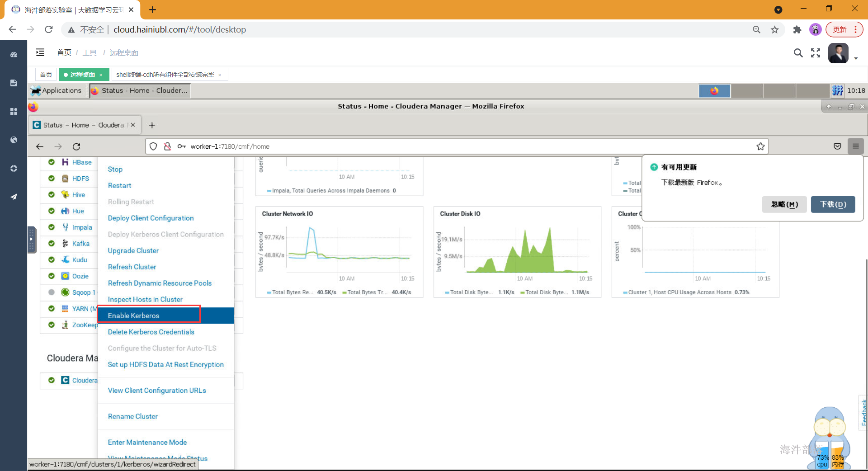Choose Rename Cluster menu entry
The width and height of the screenshot is (868, 471).
point(133,416)
